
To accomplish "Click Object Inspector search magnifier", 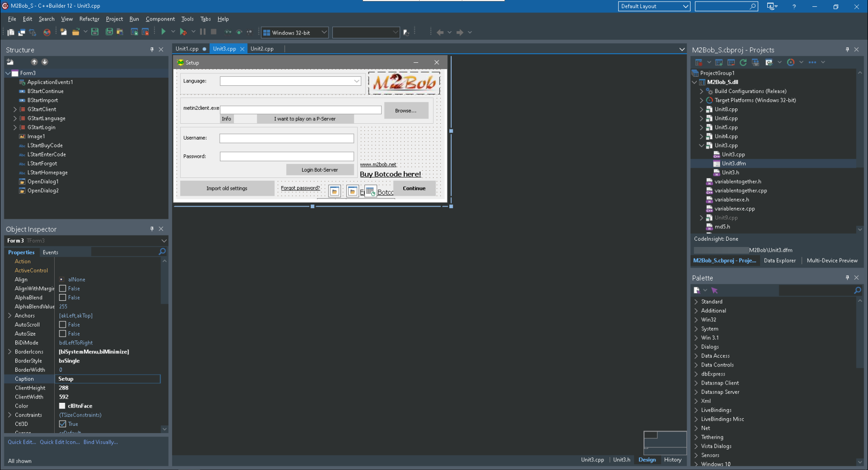I will point(162,252).
